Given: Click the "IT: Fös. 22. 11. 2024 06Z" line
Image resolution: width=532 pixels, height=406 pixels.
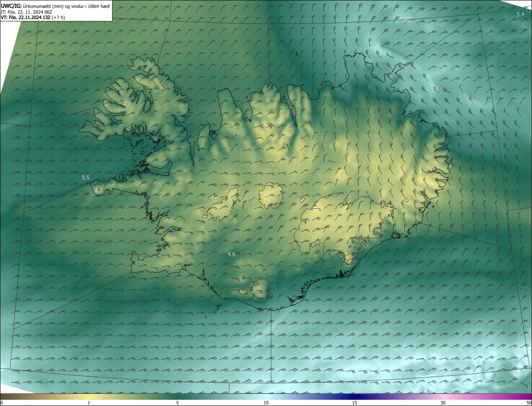Looking at the screenshot, I should coord(26,12).
